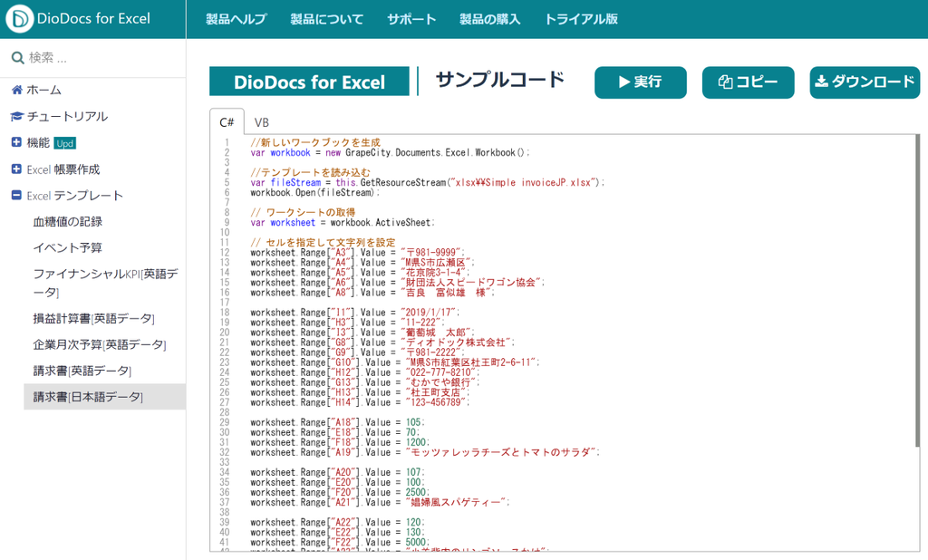This screenshot has height=560, width=928.
Task: Select 請求書[英語データ] template
Action: (x=82, y=371)
